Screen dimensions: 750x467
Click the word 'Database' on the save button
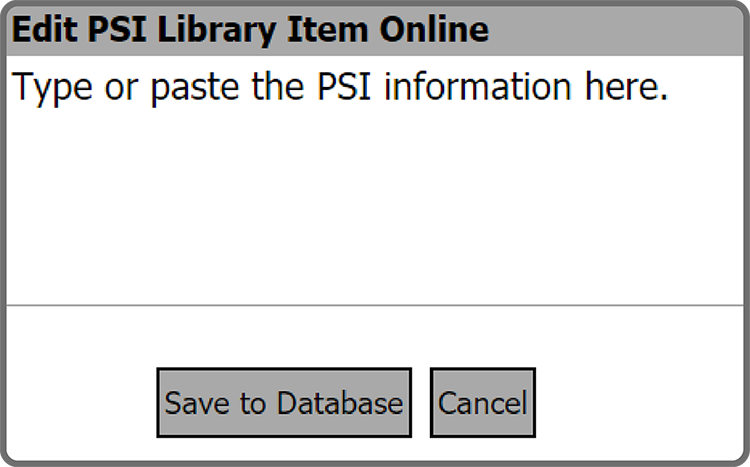(340, 403)
